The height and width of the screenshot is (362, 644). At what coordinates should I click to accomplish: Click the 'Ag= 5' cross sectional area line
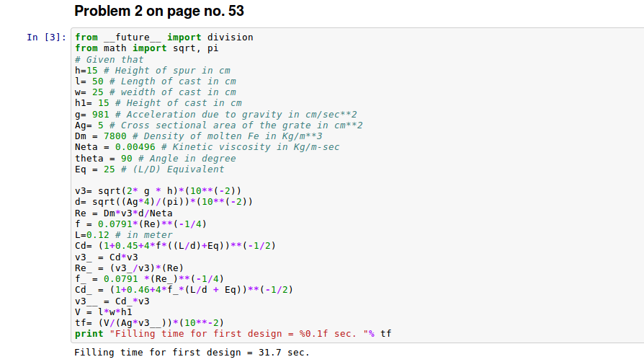(218, 125)
